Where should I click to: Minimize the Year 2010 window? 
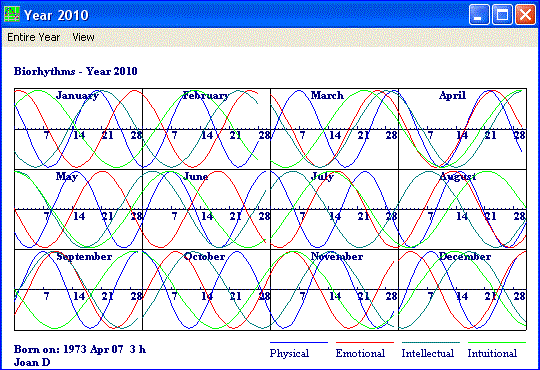point(479,15)
